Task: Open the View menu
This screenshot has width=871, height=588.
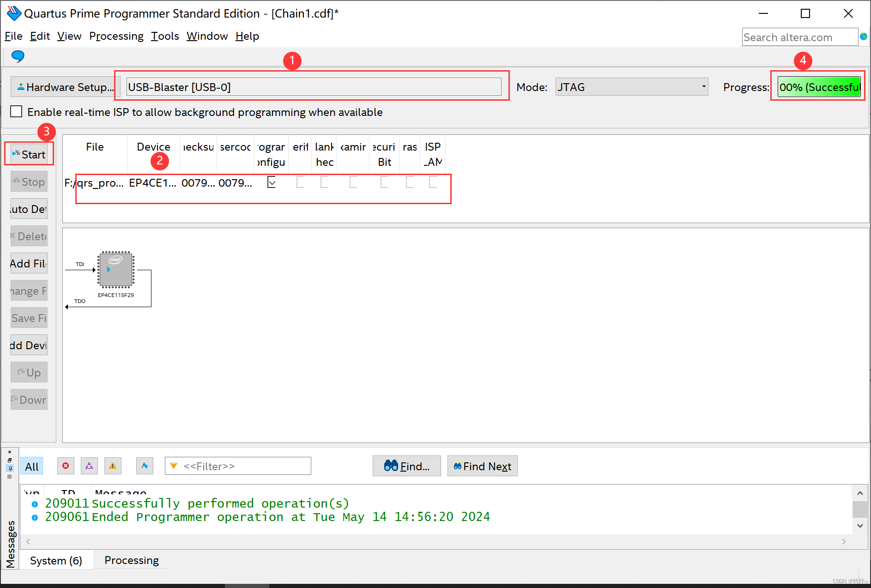Action: click(x=69, y=36)
